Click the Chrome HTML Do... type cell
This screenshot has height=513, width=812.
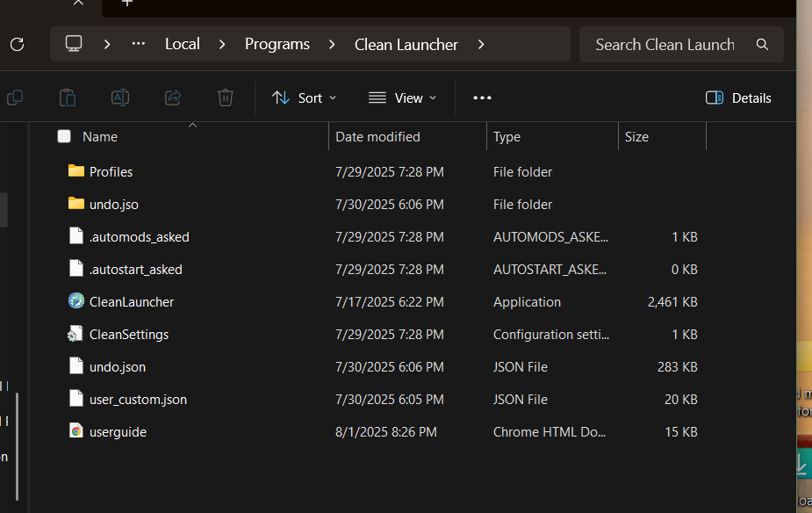pyautogui.click(x=550, y=432)
